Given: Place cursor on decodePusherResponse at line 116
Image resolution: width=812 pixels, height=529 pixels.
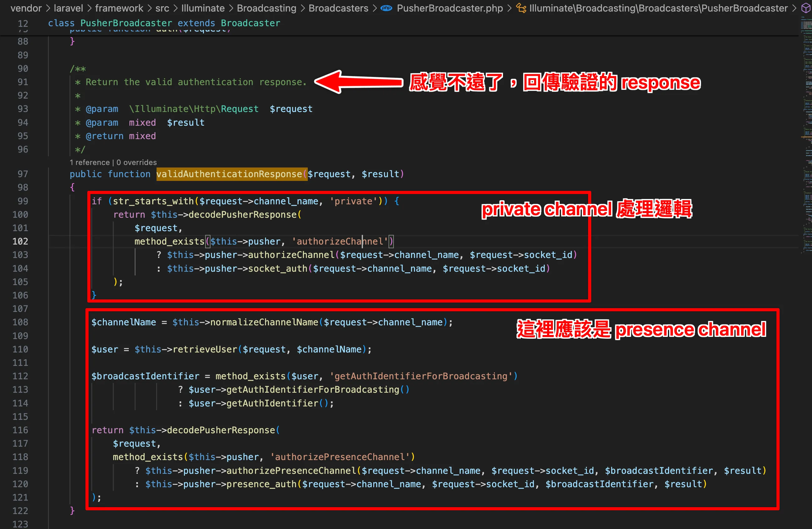Looking at the screenshot, I should coord(220,430).
